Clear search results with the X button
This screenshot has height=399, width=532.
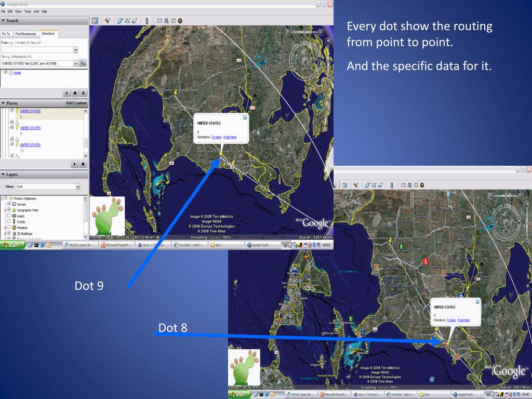(x=84, y=93)
